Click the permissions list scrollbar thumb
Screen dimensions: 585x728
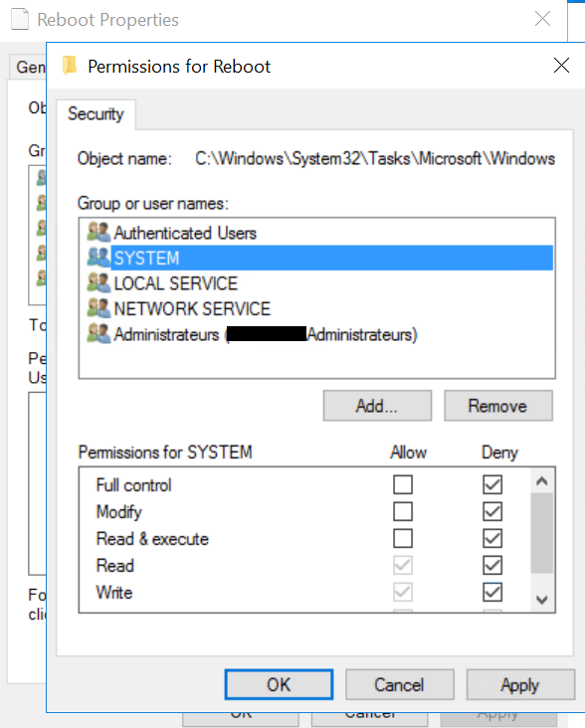click(541, 533)
